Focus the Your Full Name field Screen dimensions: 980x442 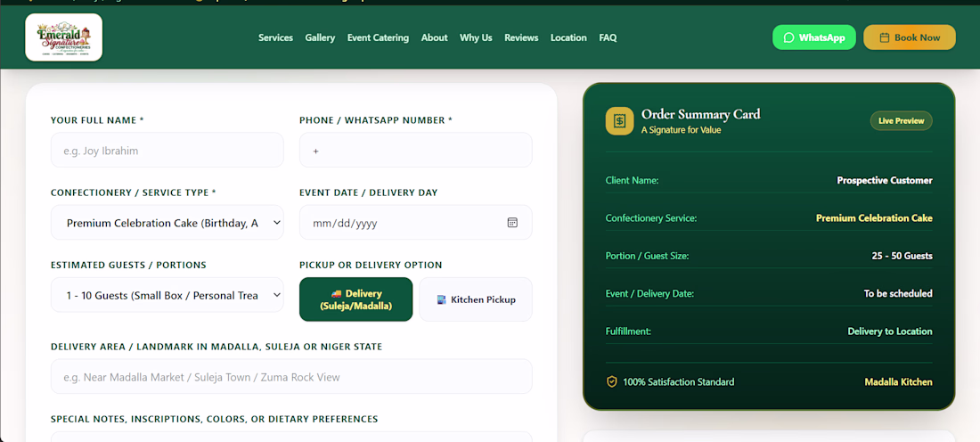167,150
